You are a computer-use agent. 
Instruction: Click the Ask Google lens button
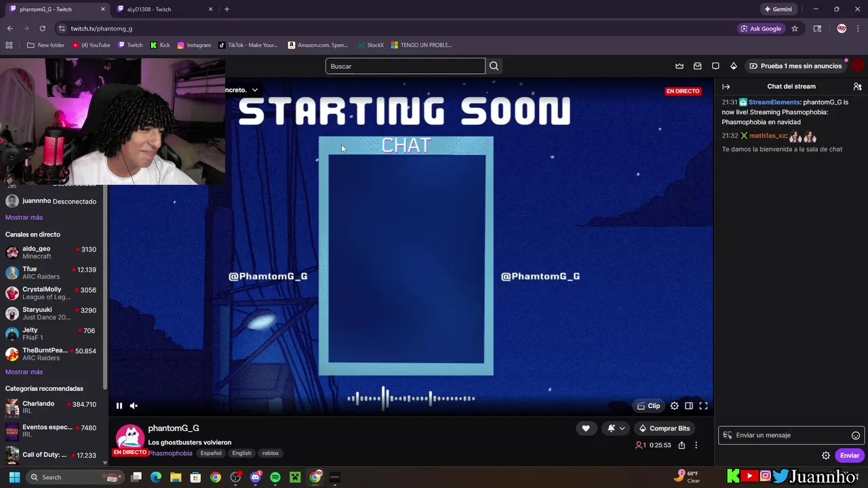click(761, 28)
